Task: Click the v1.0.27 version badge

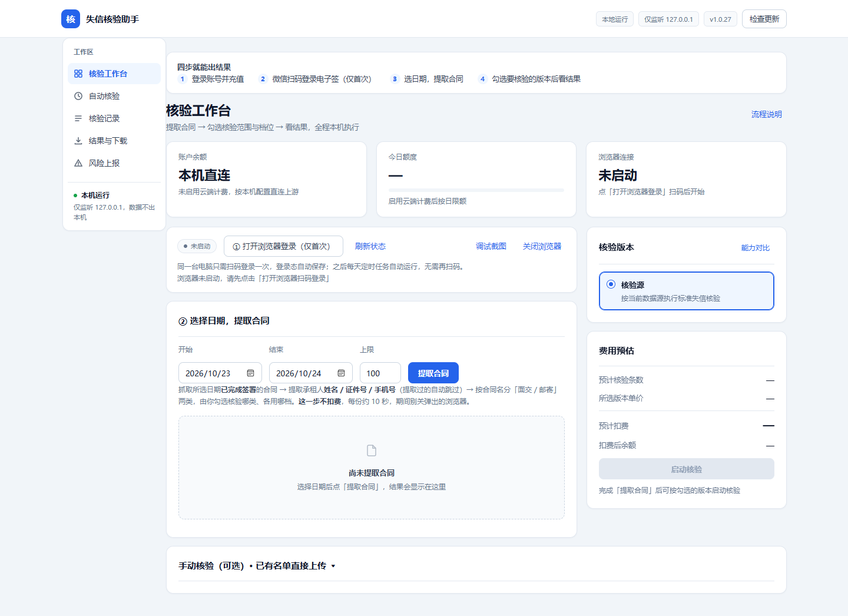Action: coord(720,19)
